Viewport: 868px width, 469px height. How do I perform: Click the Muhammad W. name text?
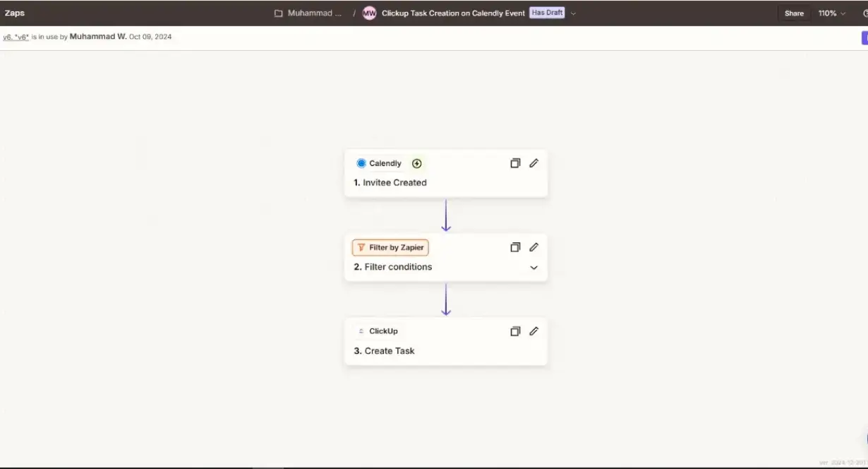point(98,37)
